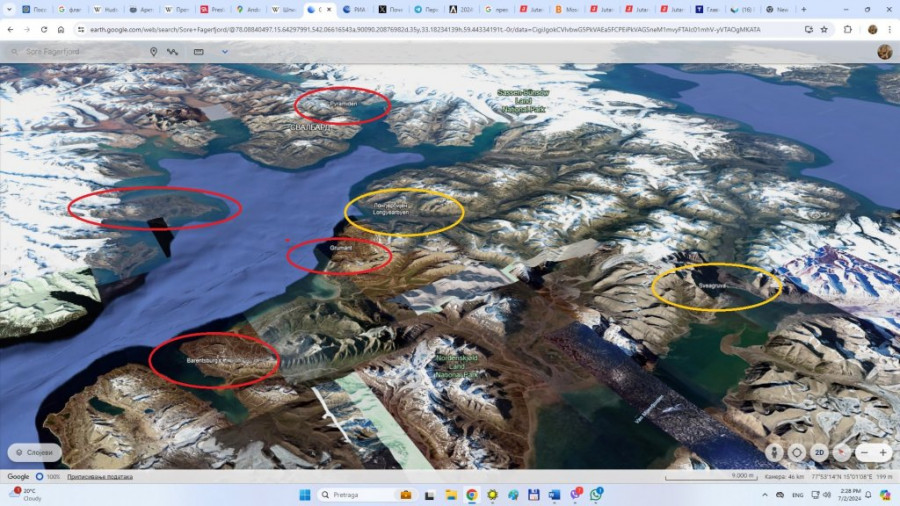Click the Pegman street view icon

(x=773, y=452)
